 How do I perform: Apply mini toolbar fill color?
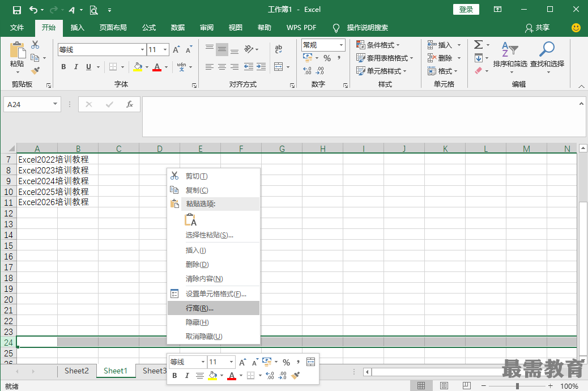point(212,375)
